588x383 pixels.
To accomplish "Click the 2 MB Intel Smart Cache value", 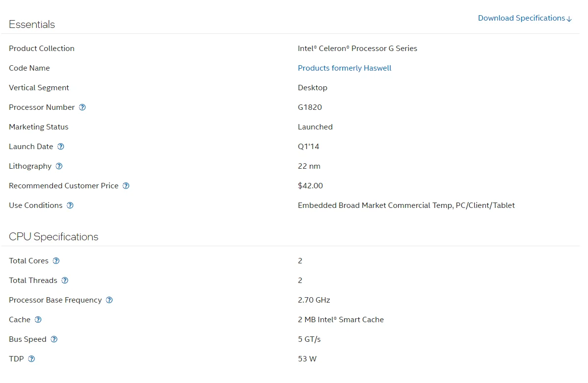I will pyautogui.click(x=341, y=320).
